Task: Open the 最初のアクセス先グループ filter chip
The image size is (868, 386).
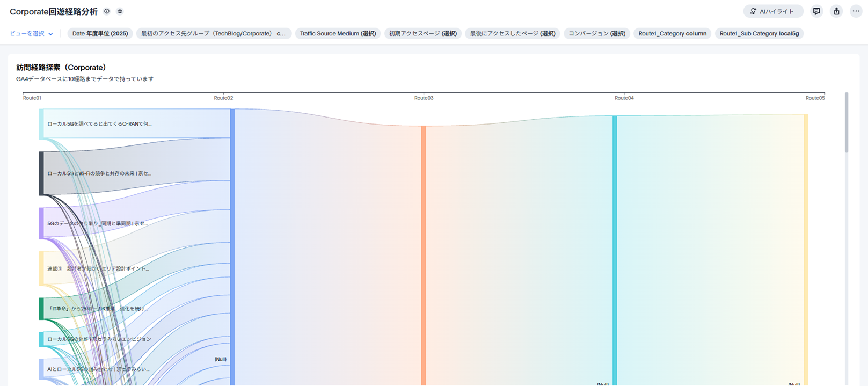Action: [214, 33]
